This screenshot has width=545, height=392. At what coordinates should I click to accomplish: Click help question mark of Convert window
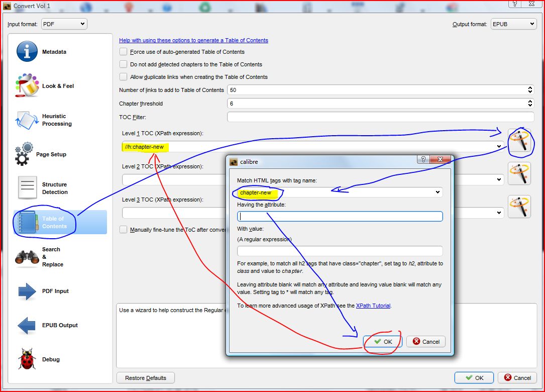coord(515,4)
